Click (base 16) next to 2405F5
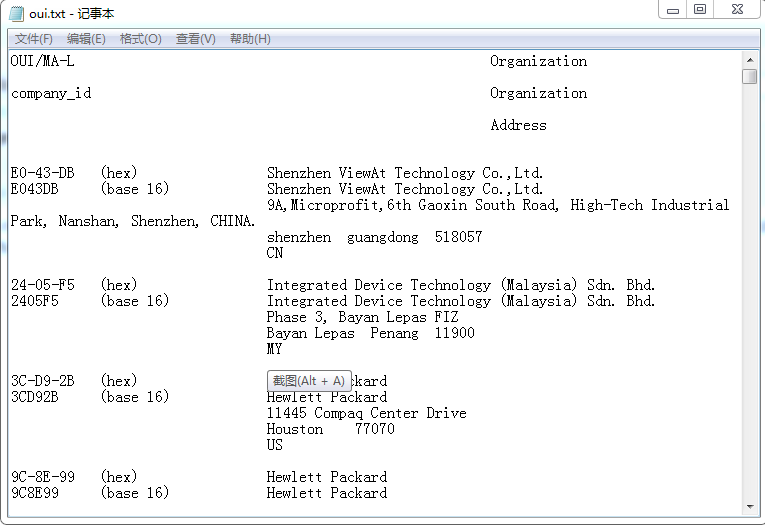 [x=135, y=301]
